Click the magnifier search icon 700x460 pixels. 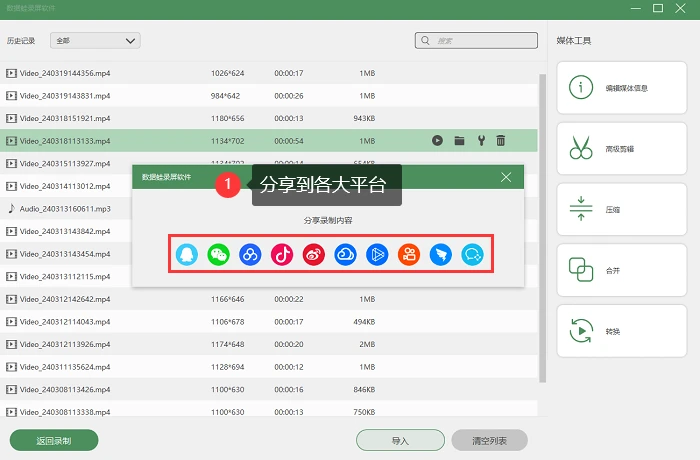click(425, 41)
